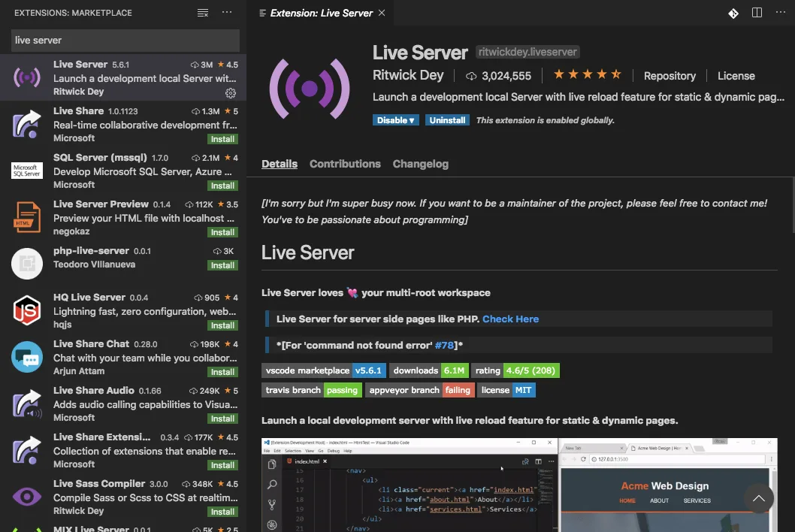Follow the Check Here link
Image resolution: width=795 pixels, height=532 pixels.
click(510, 319)
